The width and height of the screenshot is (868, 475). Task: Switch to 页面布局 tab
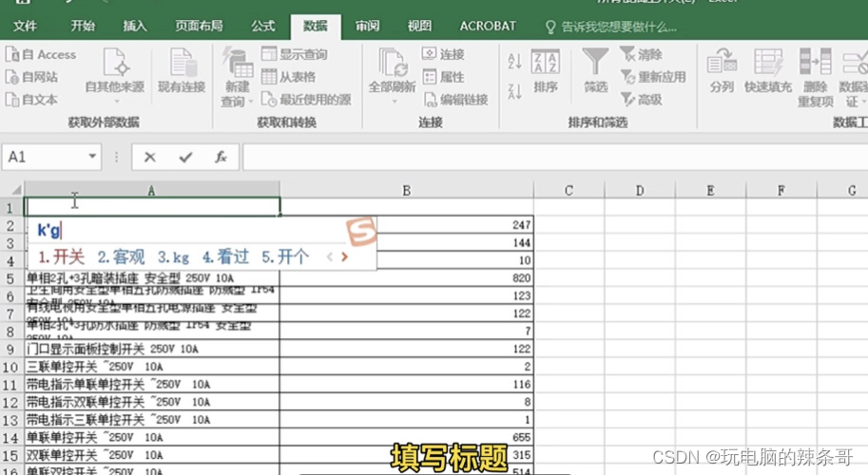199,26
